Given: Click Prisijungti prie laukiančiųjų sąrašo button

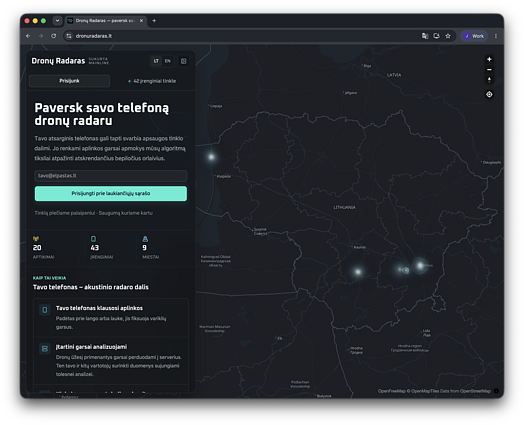Looking at the screenshot, I should click(x=111, y=193).
